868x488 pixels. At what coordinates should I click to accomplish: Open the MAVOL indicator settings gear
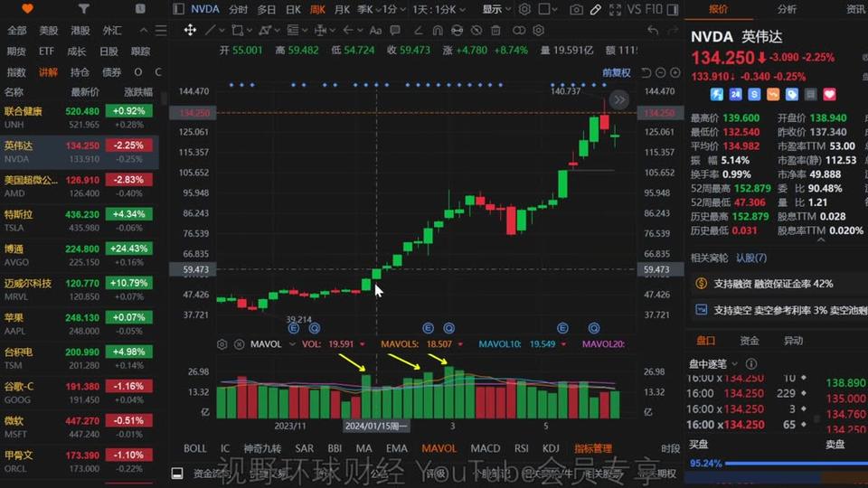click(222, 344)
